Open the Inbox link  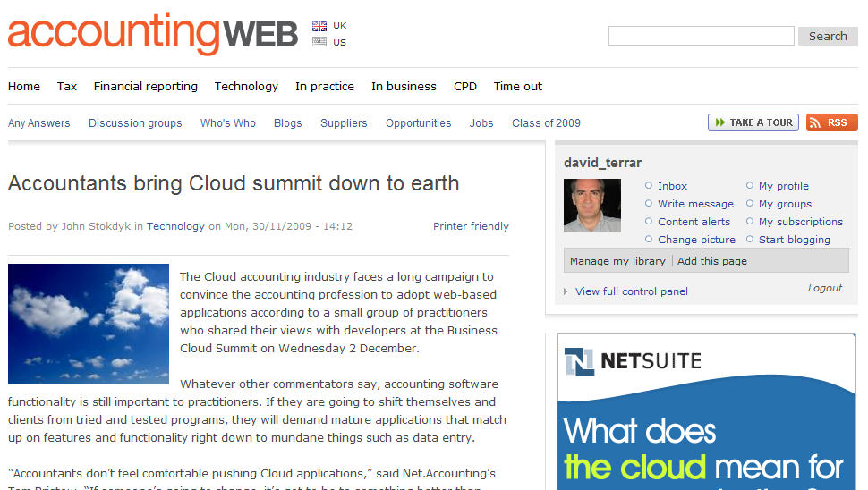673,186
